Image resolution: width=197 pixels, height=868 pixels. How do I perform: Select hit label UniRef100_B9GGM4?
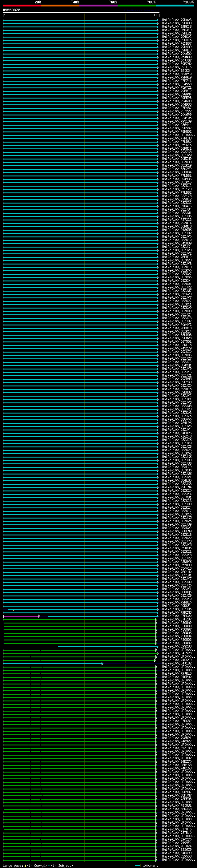pos(177,94)
